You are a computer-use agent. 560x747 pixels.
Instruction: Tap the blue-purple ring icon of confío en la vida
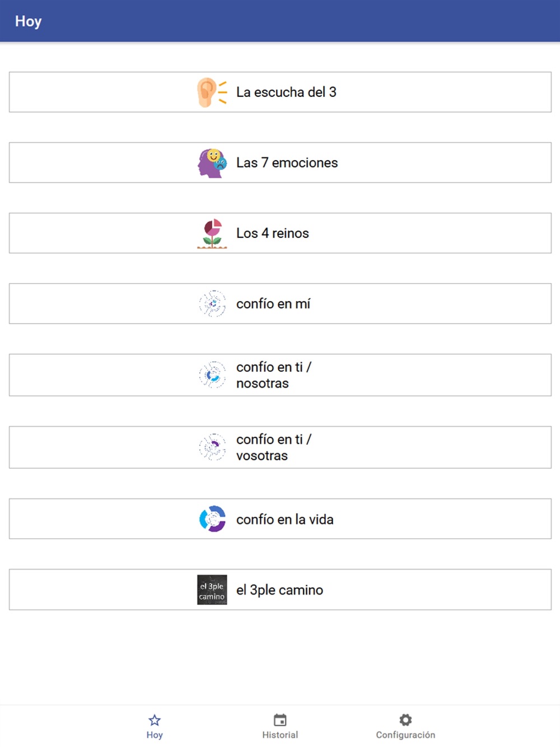tap(212, 519)
